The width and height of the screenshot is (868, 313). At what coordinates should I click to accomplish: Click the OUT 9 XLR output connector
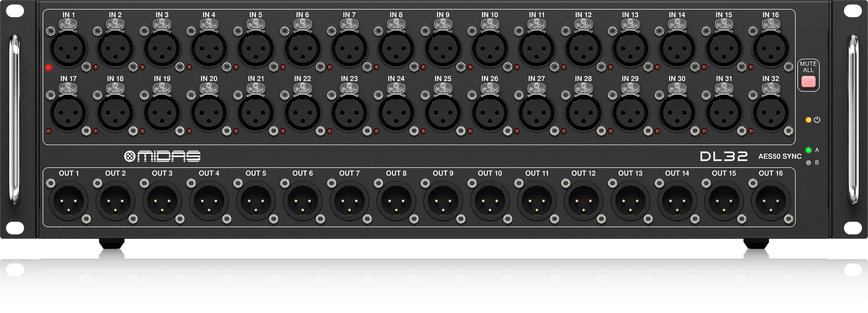443,201
